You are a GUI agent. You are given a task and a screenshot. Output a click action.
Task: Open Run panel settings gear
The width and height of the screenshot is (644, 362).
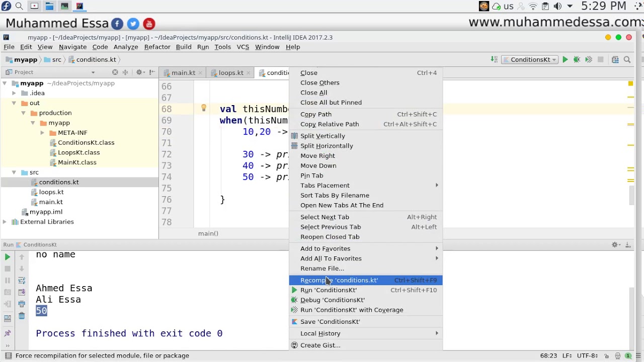pos(615,245)
